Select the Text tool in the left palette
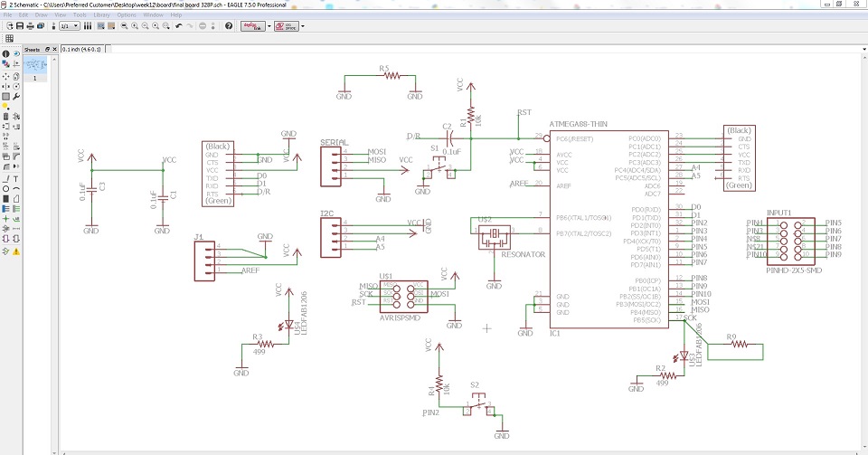Viewport: 868px width, 455px height. point(17,178)
